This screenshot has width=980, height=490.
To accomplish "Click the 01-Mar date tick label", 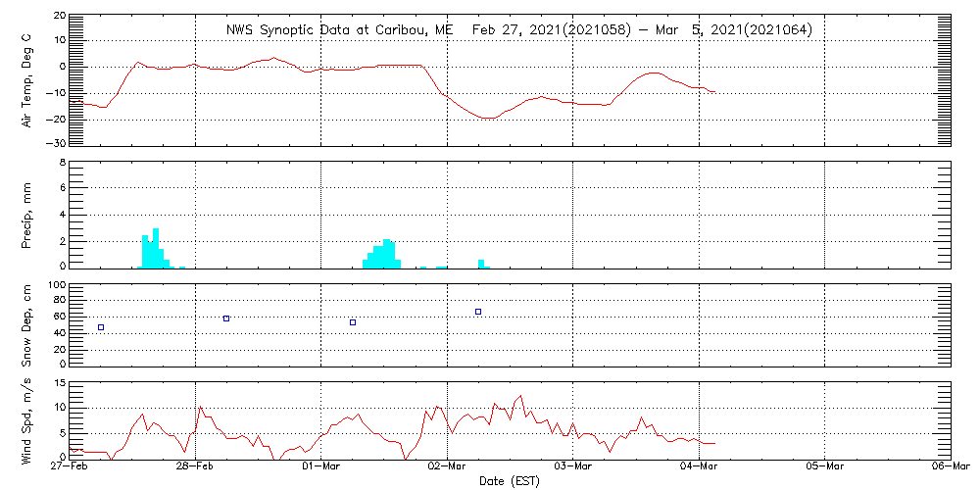I will [321, 467].
